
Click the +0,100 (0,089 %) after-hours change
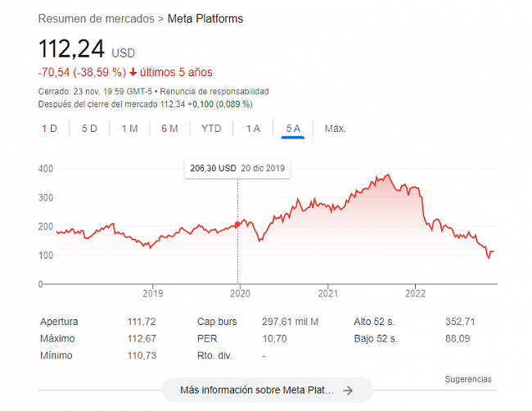pyautogui.click(x=220, y=105)
